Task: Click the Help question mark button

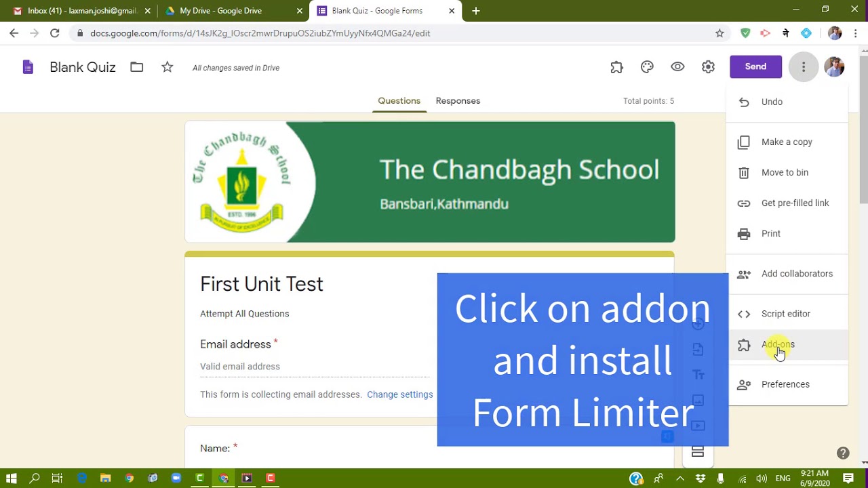Action: pos(843,453)
